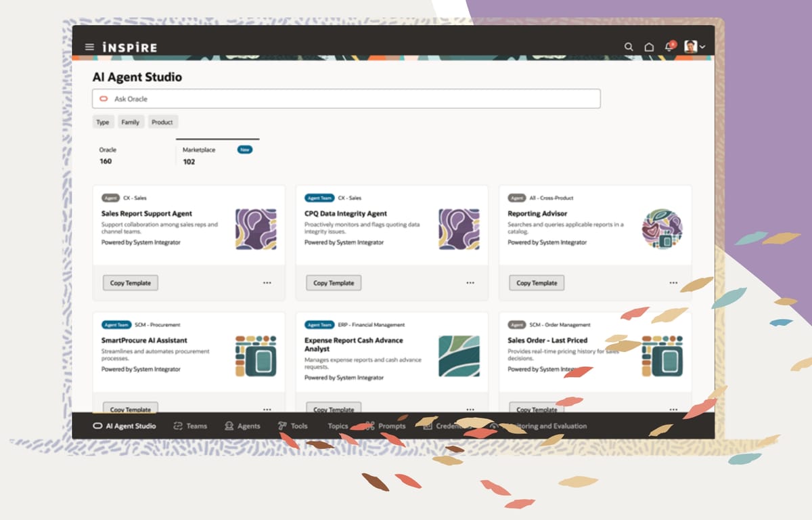Open Prompts from the bottom navigation
Image resolution: width=812 pixels, height=520 pixels.
coord(386,426)
